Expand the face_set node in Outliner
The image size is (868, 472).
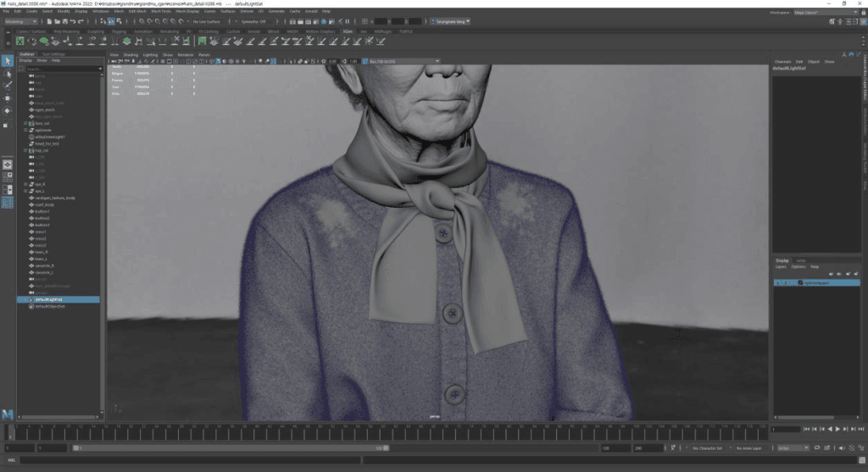(25, 123)
